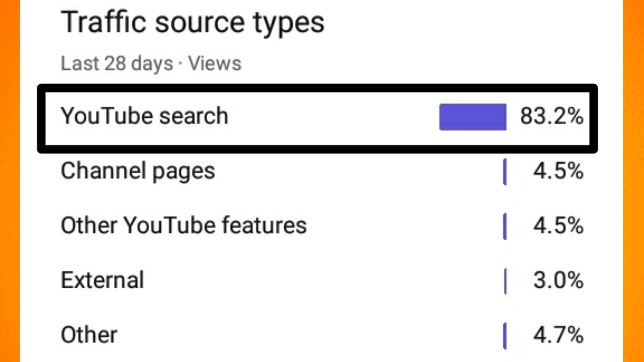Open the Other YouTube features row
The image size is (644, 362).
tap(322, 226)
